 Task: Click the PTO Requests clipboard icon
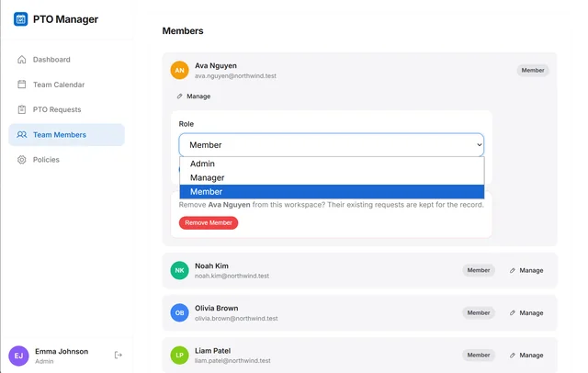pos(22,109)
